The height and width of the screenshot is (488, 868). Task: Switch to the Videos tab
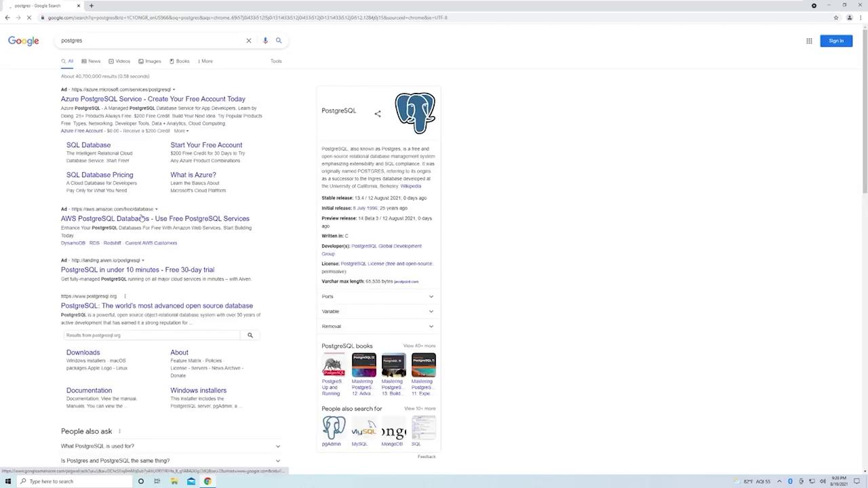click(x=119, y=61)
